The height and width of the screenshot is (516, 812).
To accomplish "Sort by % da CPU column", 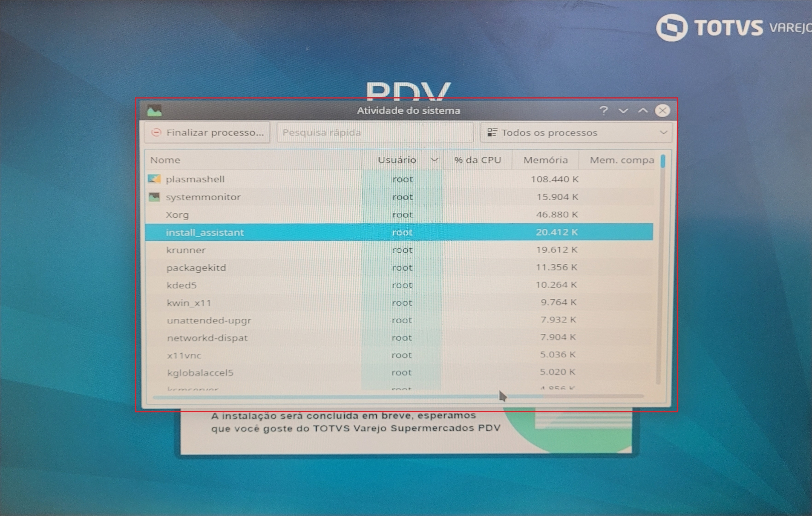I will [478, 160].
